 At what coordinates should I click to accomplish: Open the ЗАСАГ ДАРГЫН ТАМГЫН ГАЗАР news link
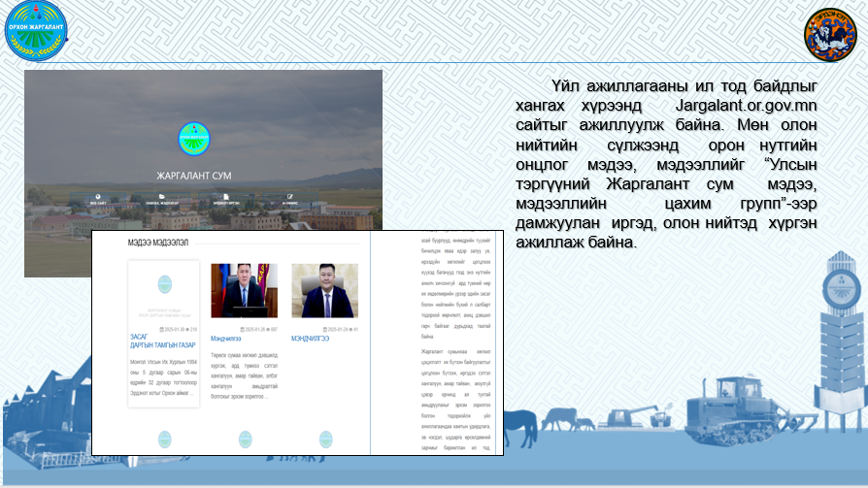pos(162,341)
